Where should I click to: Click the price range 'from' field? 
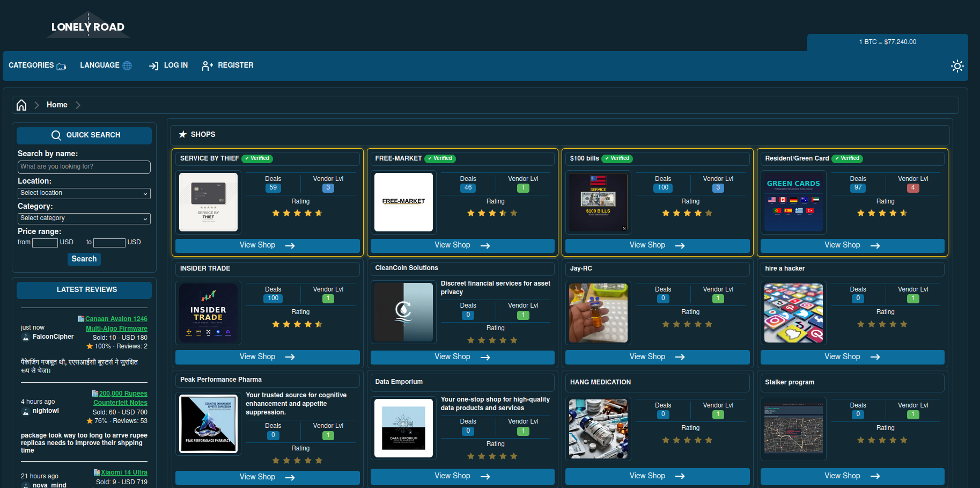(x=45, y=243)
